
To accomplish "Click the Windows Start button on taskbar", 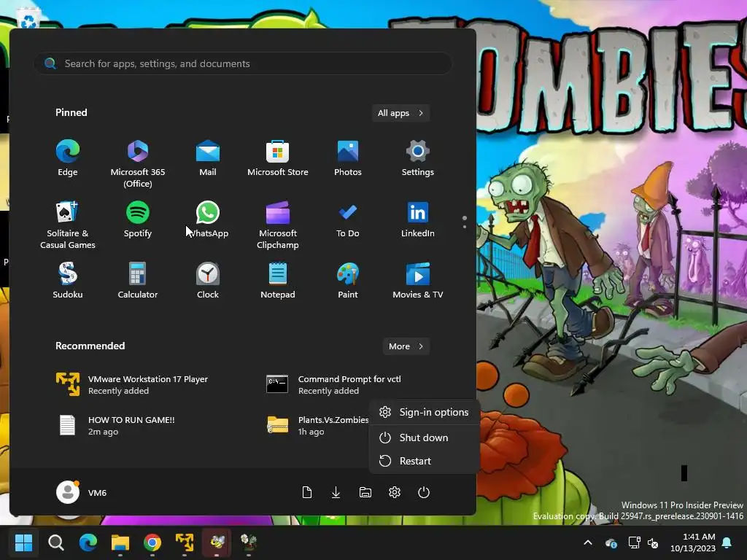I will point(23,542).
